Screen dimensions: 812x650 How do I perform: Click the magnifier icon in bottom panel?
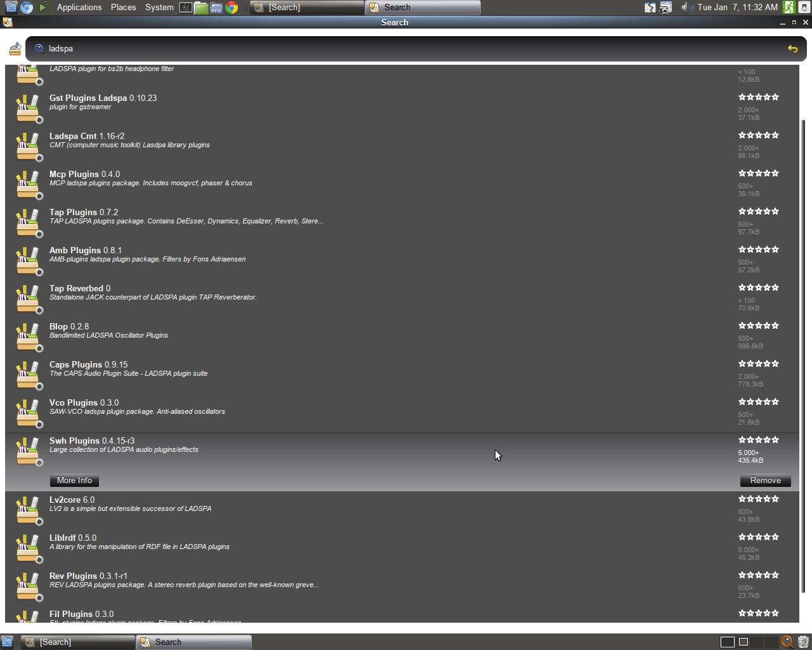(787, 642)
